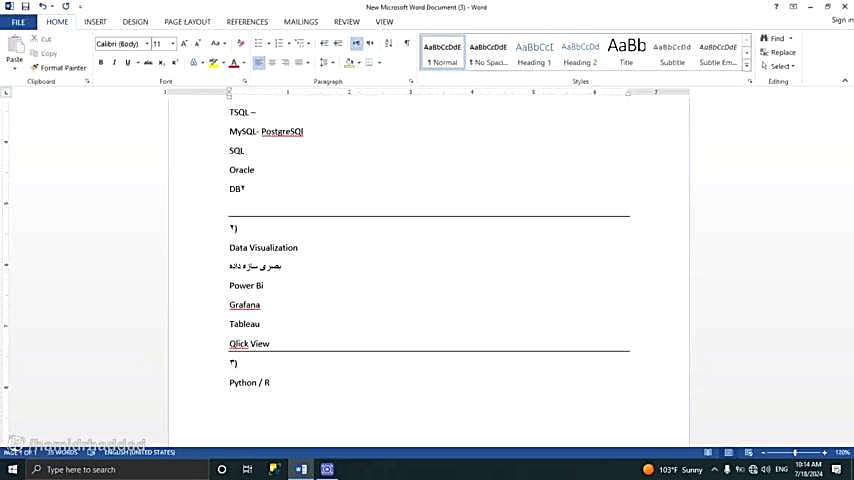Screen dimensions: 854x480
Task: Open Paragraph dialog launcher
Action: pyautogui.click(x=411, y=81)
